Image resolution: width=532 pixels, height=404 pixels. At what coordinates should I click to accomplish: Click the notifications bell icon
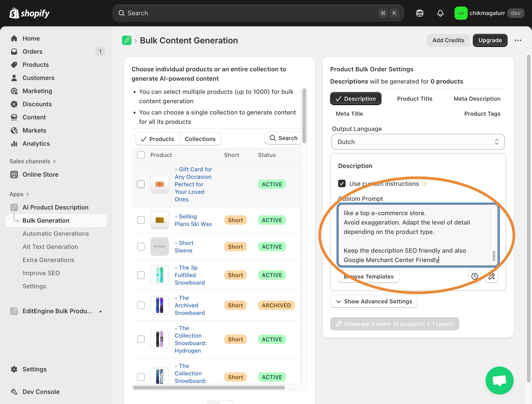click(440, 13)
